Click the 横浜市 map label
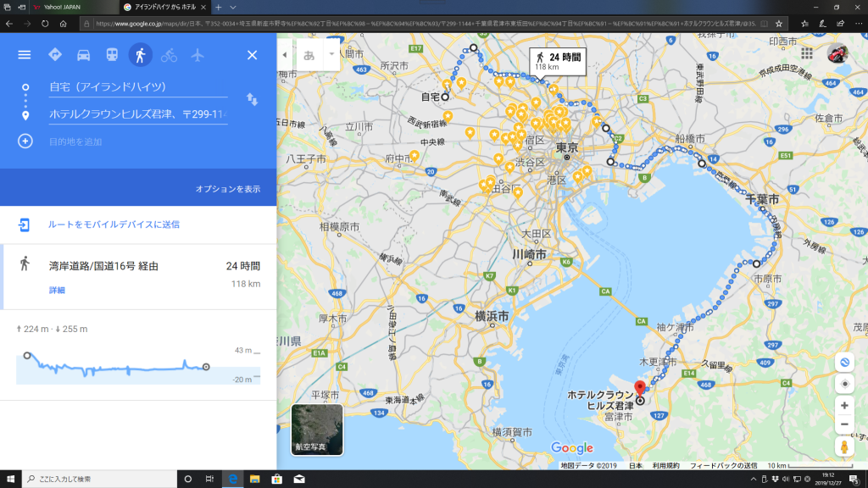The image size is (868, 488). 492,317
